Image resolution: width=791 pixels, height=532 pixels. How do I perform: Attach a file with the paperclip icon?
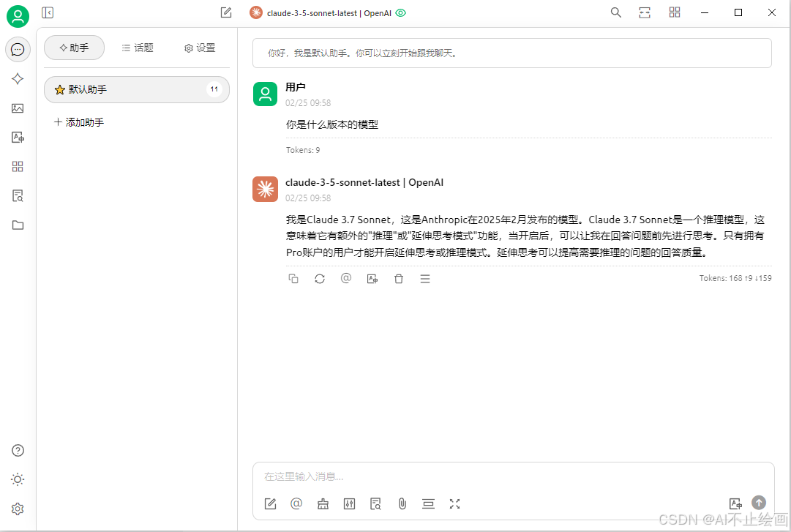402,503
